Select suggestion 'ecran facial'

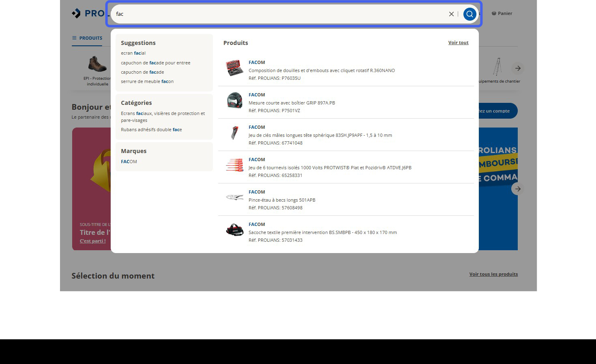click(x=133, y=53)
